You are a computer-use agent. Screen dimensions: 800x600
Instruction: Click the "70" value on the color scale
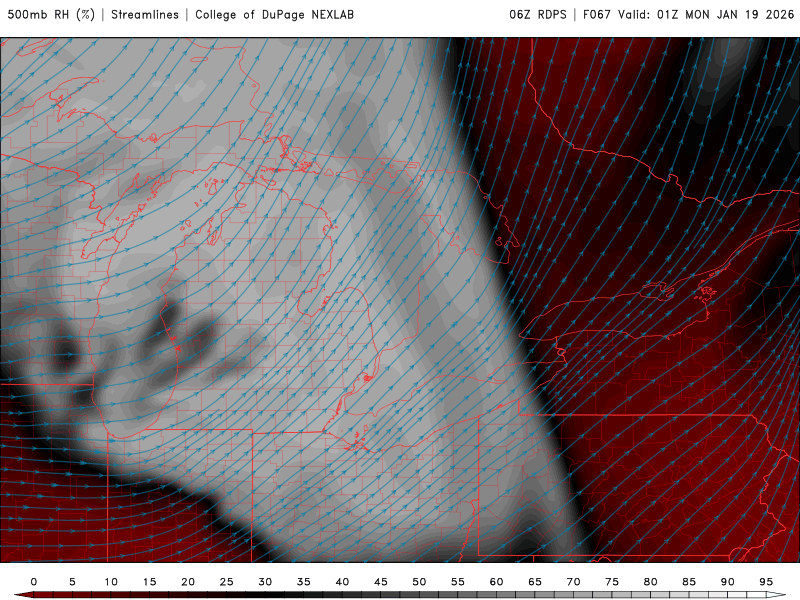(573, 582)
